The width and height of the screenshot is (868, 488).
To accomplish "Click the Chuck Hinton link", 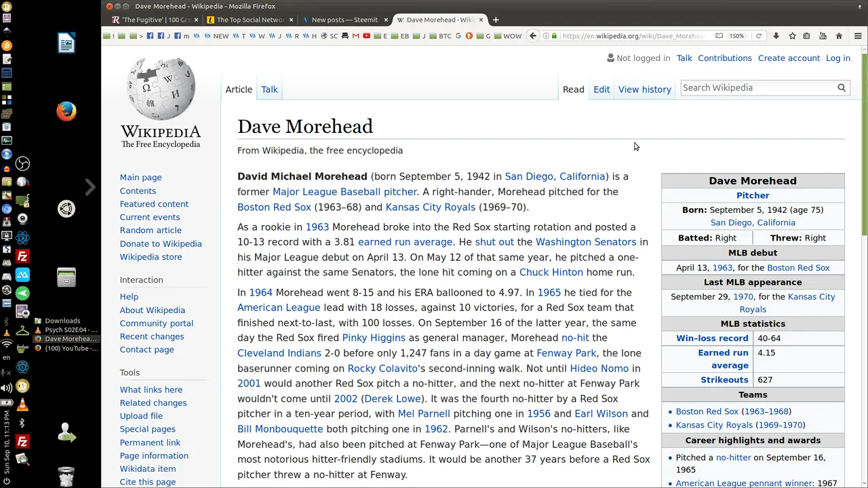I will coord(551,272).
